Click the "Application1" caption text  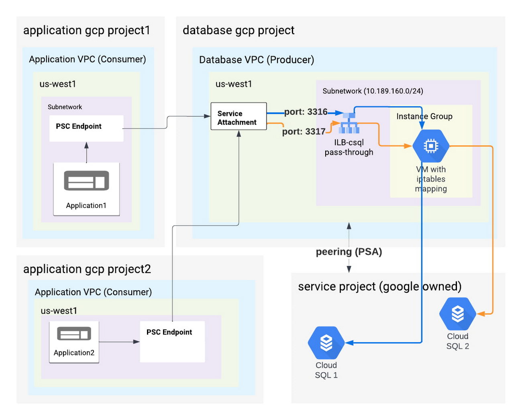86,206
